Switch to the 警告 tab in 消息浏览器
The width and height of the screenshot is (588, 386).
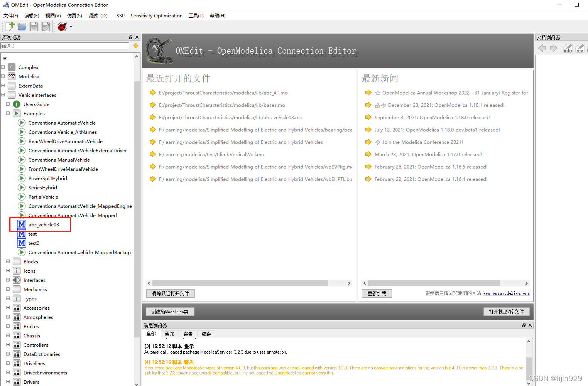188,334
